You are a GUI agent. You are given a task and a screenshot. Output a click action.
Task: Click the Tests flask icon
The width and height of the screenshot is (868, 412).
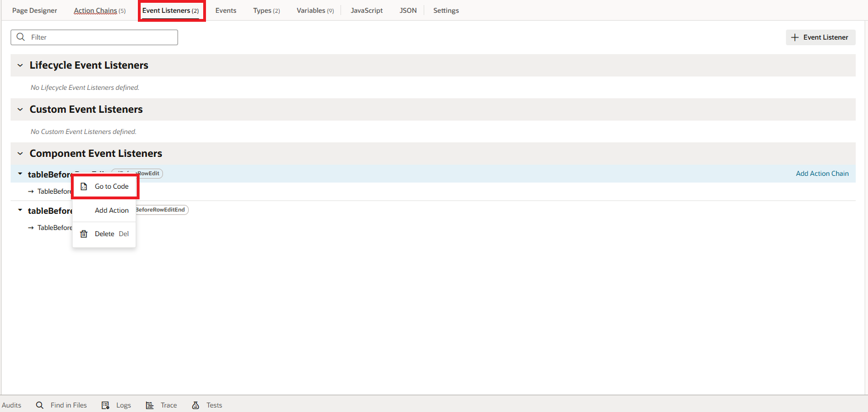(x=195, y=405)
